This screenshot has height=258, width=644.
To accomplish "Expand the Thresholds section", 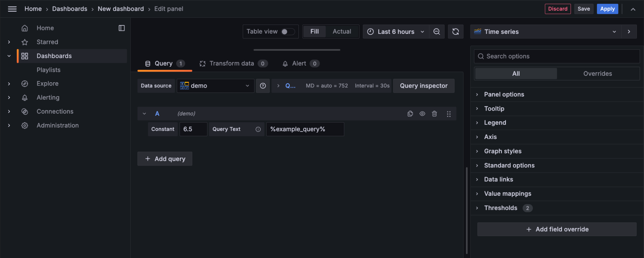I will pos(500,208).
